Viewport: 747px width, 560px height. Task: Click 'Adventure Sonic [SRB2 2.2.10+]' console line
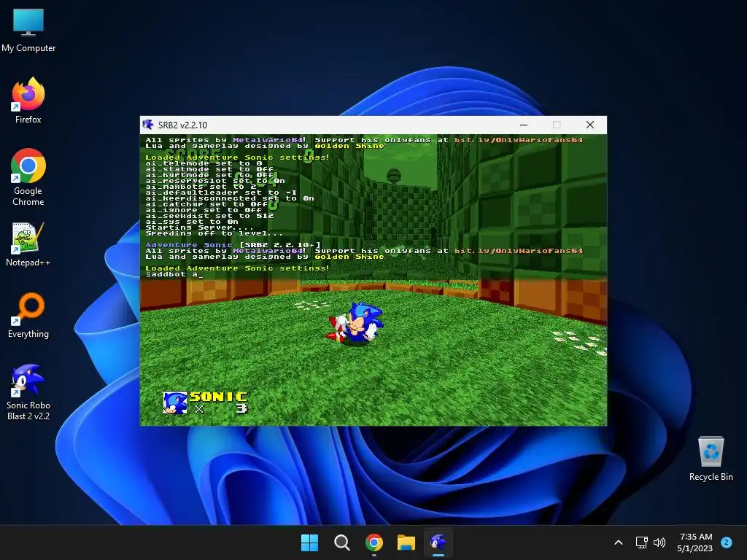pyautogui.click(x=233, y=245)
